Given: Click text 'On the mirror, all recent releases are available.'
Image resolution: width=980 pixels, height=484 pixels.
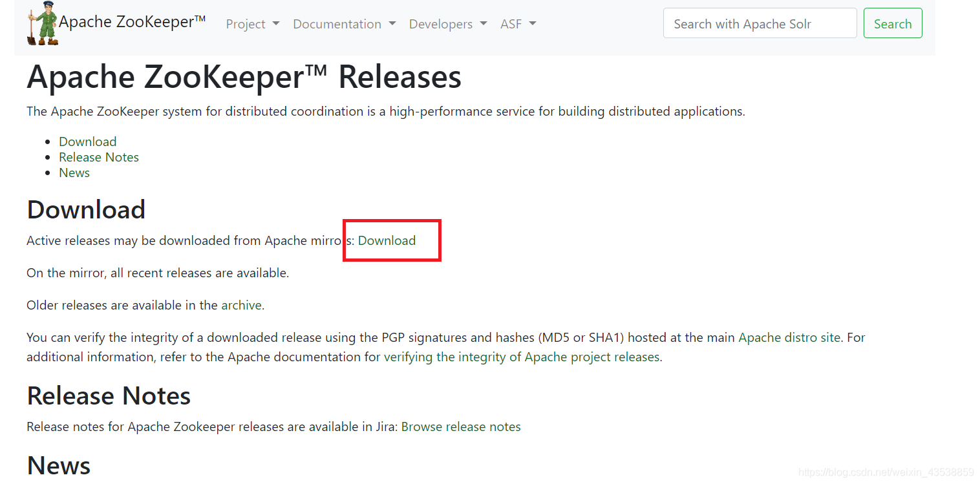Looking at the screenshot, I should (x=158, y=273).
